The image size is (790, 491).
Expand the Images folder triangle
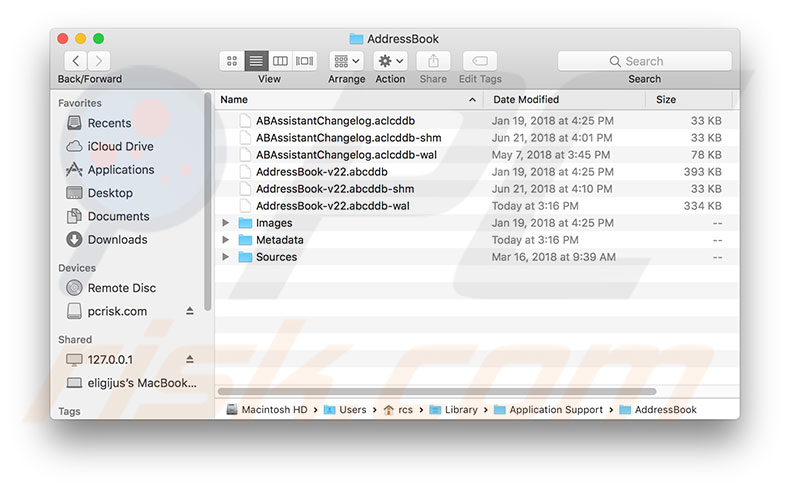(226, 223)
